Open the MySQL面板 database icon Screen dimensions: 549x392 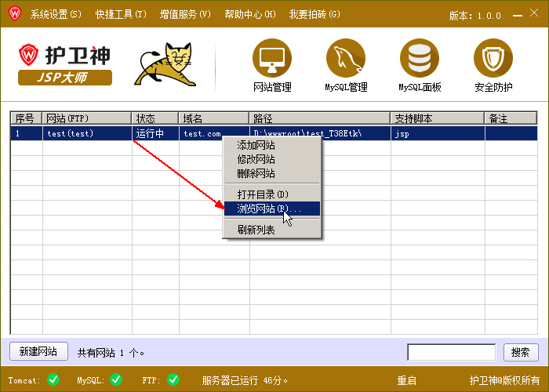coord(420,58)
